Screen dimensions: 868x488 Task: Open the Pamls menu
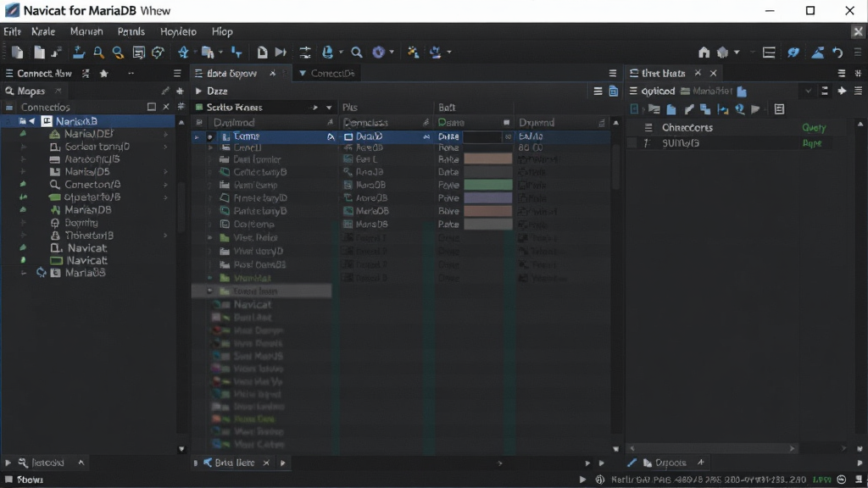coord(131,31)
